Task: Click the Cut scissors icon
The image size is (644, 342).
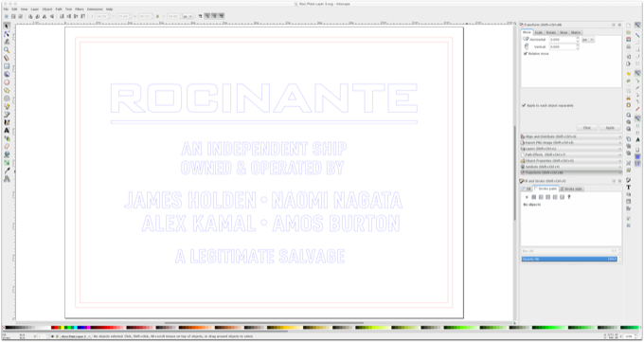Action: click(x=629, y=99)
